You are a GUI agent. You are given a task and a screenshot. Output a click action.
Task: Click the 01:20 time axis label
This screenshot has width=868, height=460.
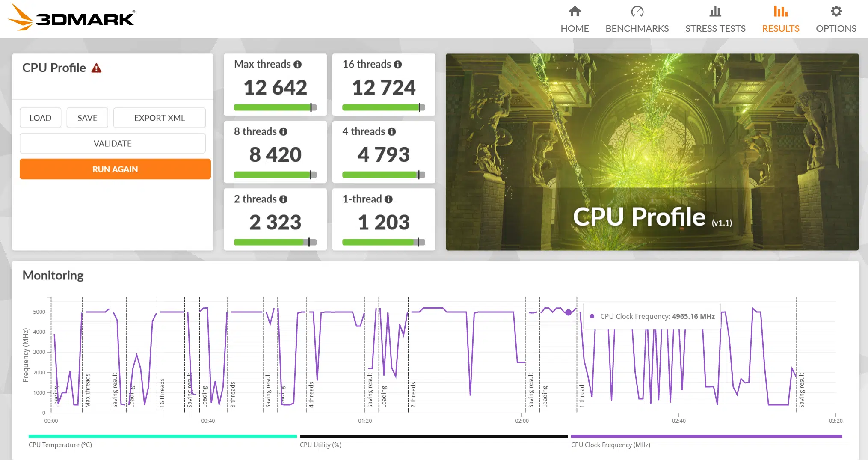[365, 421]
